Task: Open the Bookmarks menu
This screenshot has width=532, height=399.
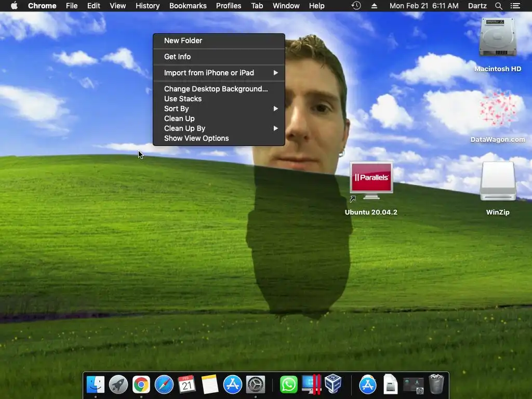Action: (x=188, y=6)
